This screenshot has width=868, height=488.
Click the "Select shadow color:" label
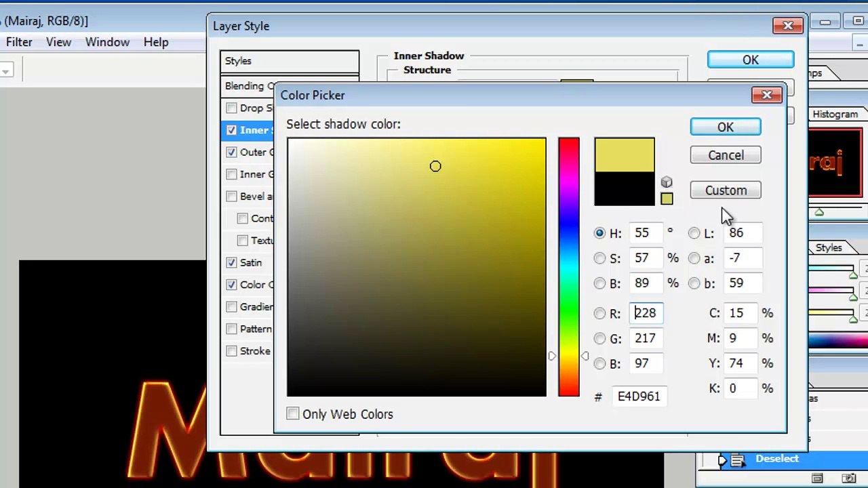pyautogui.click(x=343, y=125)
